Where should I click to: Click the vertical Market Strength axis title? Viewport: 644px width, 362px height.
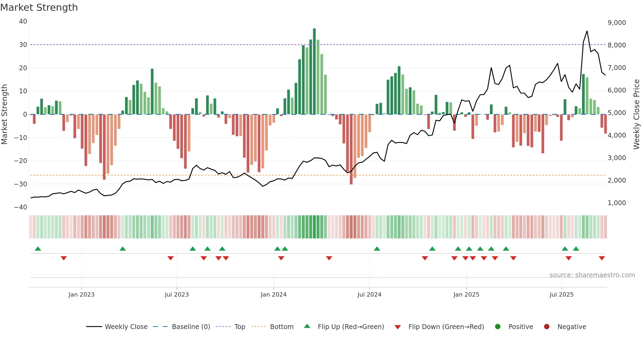pyautogui.click(x=4, y=114)
